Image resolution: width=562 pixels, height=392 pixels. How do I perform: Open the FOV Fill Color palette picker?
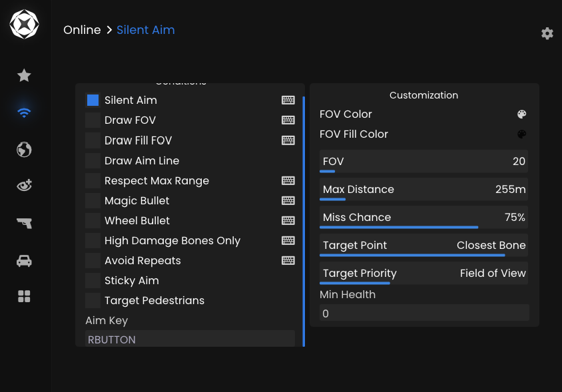[x=521, y=134]
